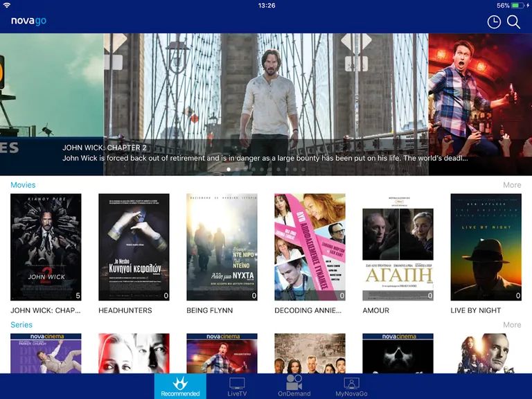The image size is (532, 399).
Task: Open the search magnifier icon
Action: tap(513, 22)
